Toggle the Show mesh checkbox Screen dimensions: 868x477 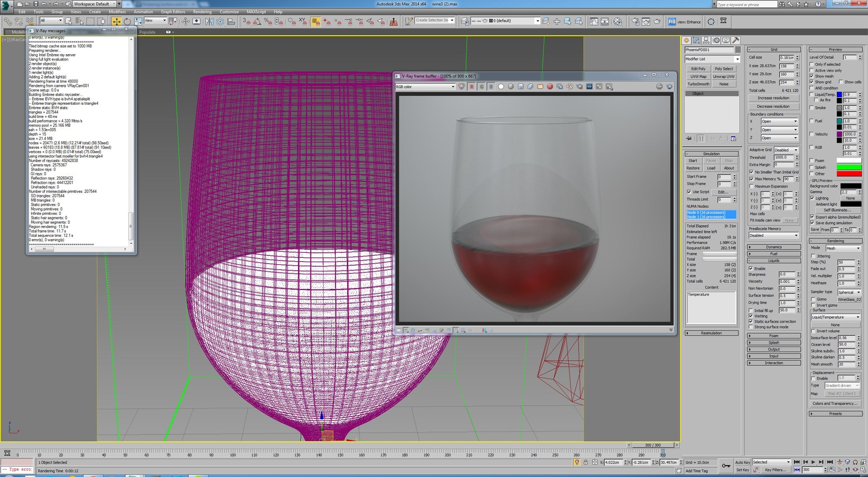coord(812,76)
